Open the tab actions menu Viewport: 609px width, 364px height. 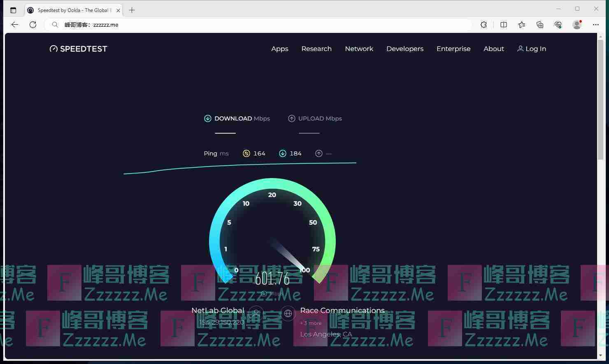pyautogui.click(x=13, y=10)
